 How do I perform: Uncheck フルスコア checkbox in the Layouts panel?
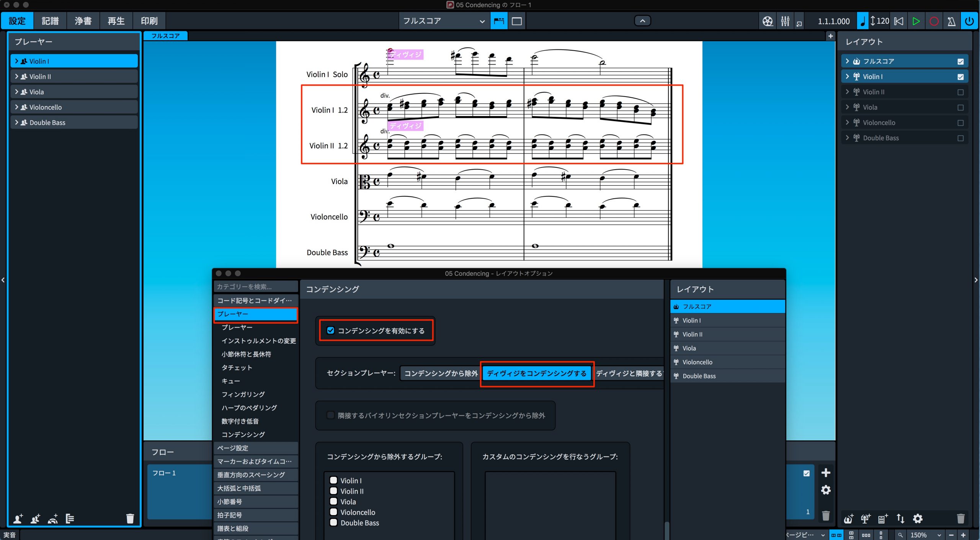point(960,61)
